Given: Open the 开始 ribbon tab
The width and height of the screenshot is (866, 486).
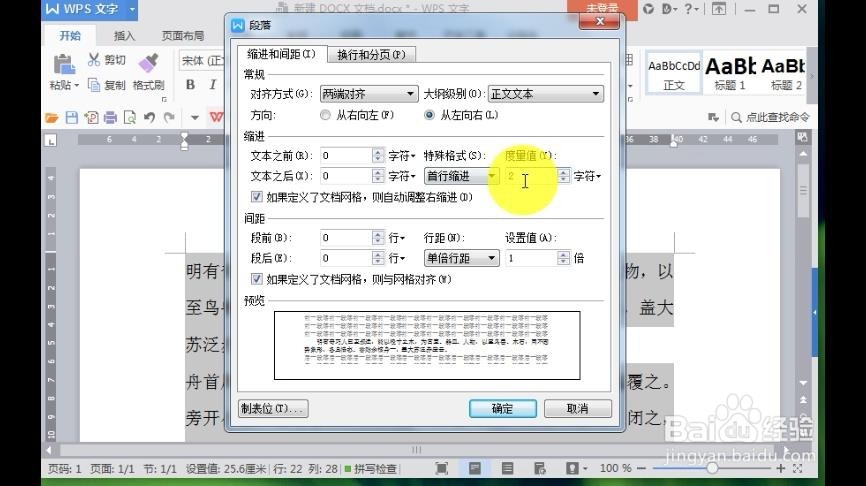Looking at the screenshot, I should pos(70,35).
